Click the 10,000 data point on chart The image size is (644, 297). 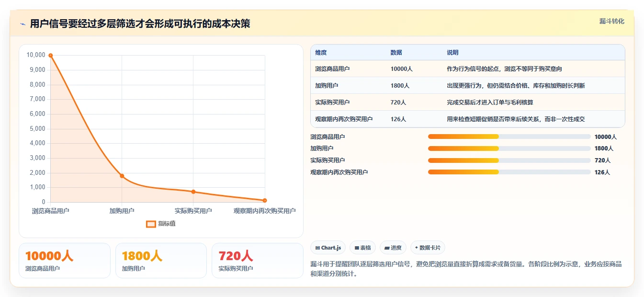click(51, 56)
